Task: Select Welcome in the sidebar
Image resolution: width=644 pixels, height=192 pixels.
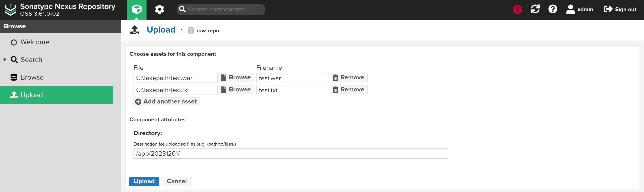Action: pos(35,42)
